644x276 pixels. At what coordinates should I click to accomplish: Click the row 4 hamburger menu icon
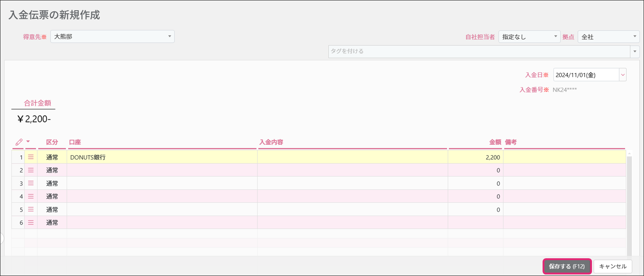click(31, 196)
